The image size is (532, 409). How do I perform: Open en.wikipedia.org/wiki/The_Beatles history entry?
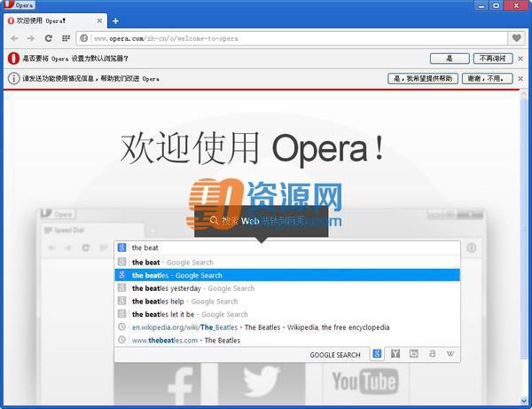[287, 327]
